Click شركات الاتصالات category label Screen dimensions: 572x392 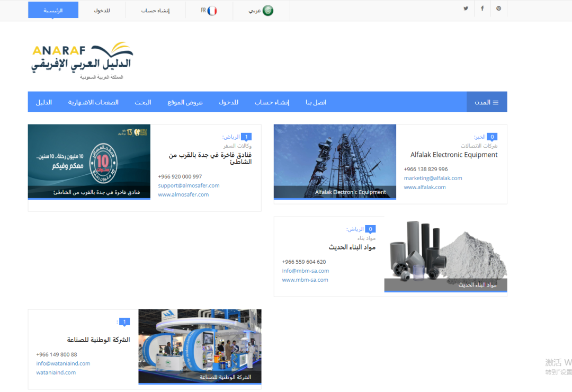(x=479, y=146)
